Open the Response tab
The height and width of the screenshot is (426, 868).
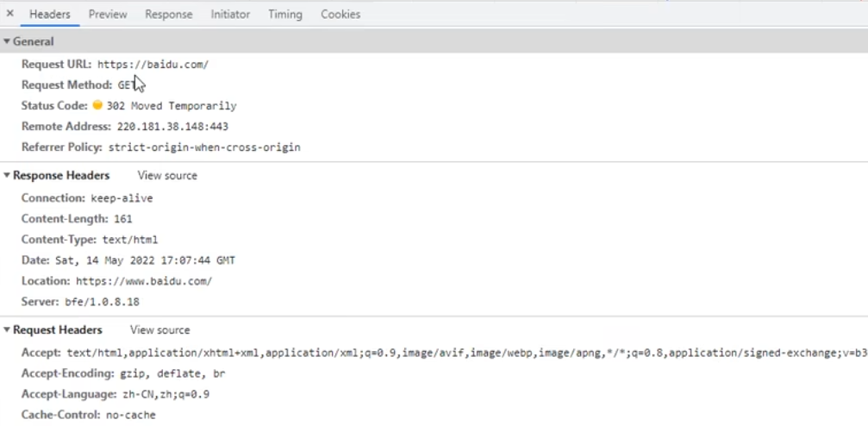169,14
